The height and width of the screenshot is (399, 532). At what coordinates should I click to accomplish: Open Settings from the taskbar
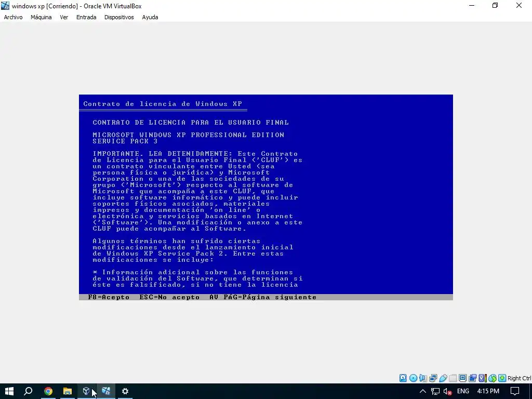125,391
